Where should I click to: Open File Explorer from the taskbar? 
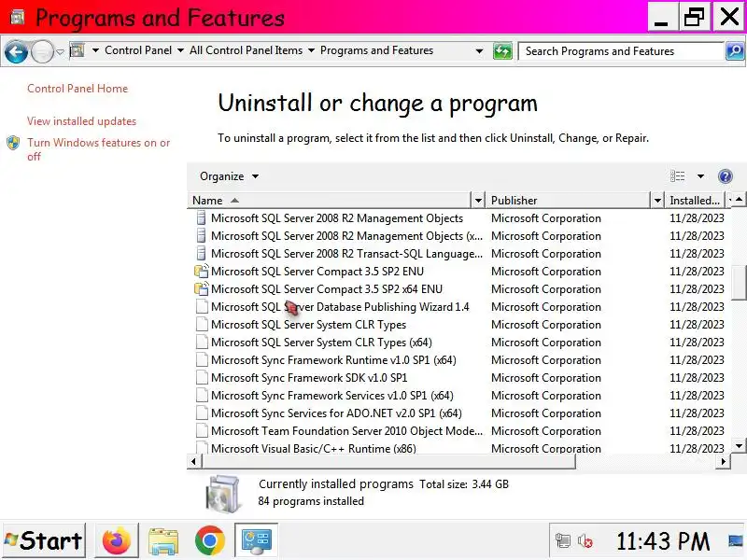pos(162,540)
